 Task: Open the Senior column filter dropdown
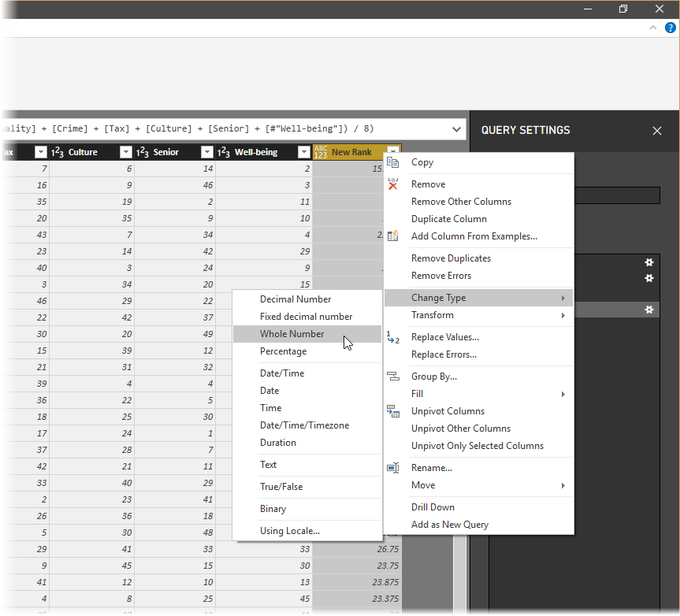pos(206,152)
